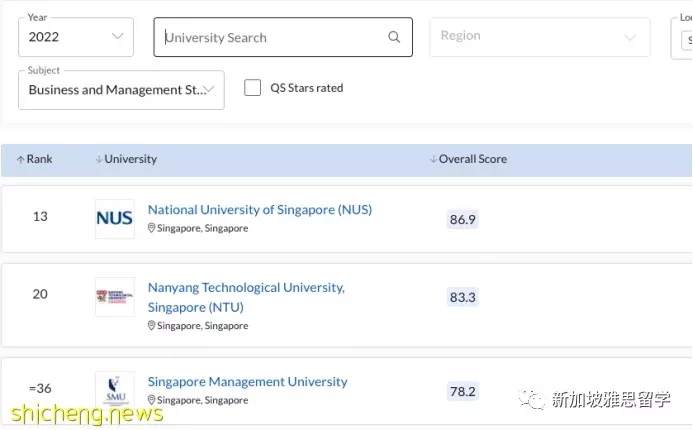Viewport: 693px width, 430px height.
Task: Click the magnifier icon in University Search
Action: (x=394, y=37)
